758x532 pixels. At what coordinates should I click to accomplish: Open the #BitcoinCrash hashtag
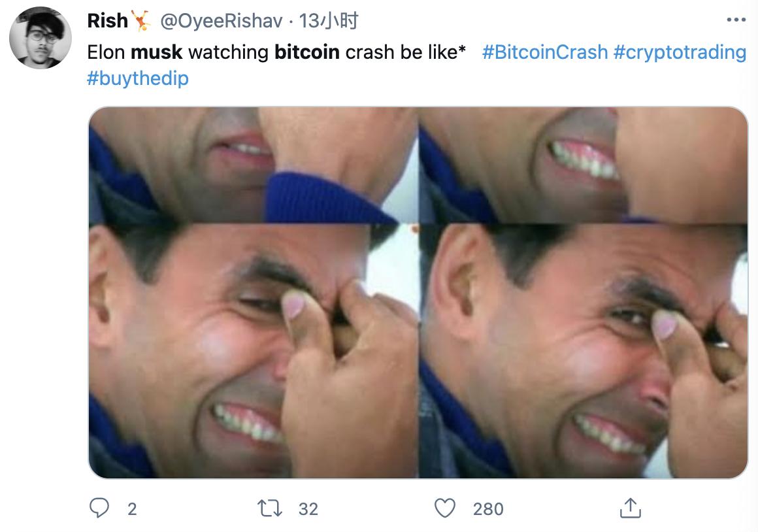point(545,52)
